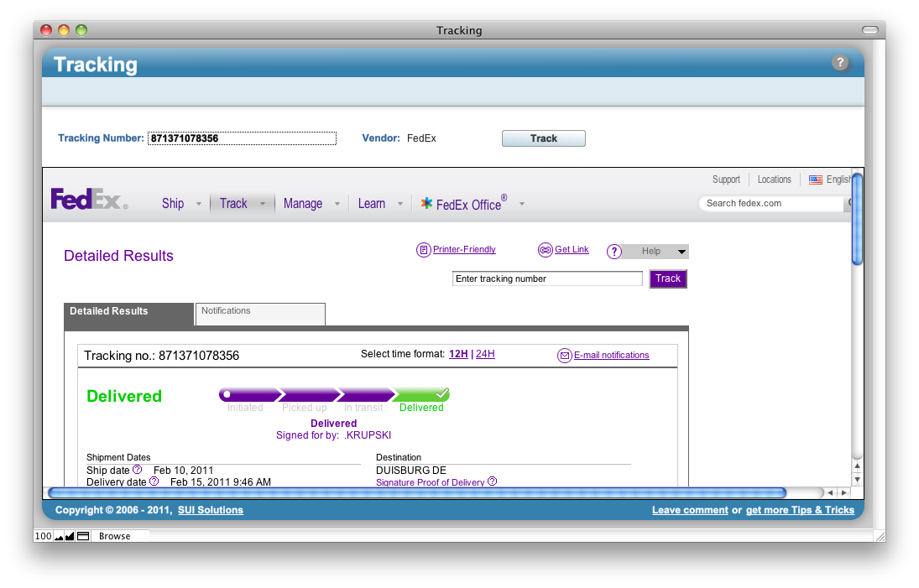Viewport: 919px width, 588px height.
Task: Click the purple Track button
Action: (x=668, y=278)
